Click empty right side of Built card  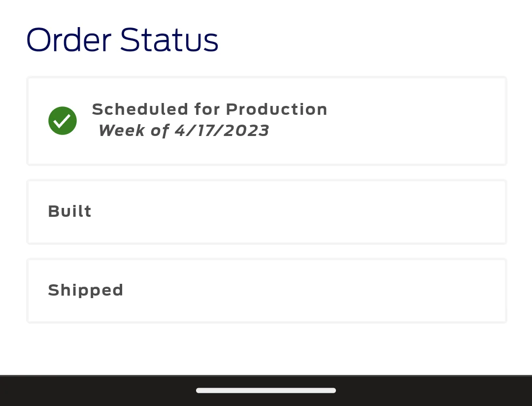point(373,212)
